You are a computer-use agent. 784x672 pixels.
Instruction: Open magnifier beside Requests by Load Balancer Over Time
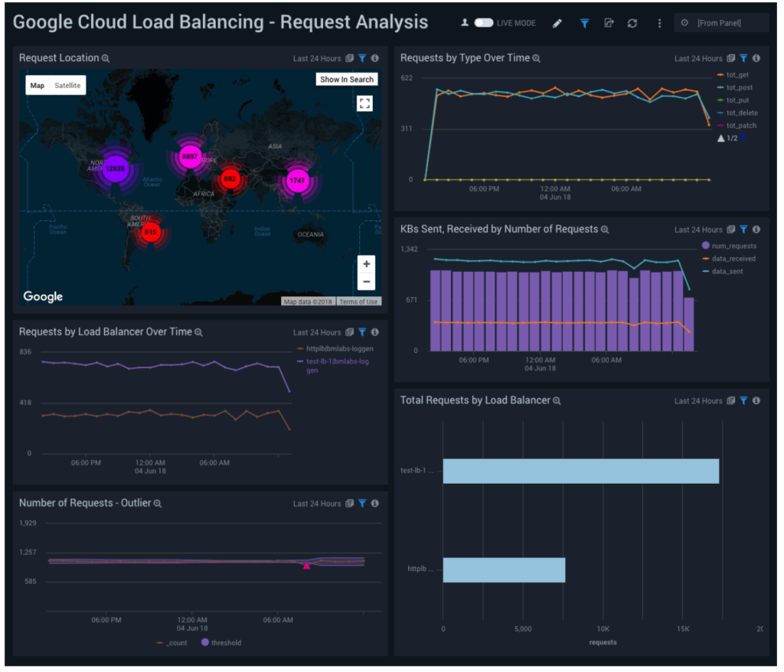pyautogui.click(x=198, y=332)
